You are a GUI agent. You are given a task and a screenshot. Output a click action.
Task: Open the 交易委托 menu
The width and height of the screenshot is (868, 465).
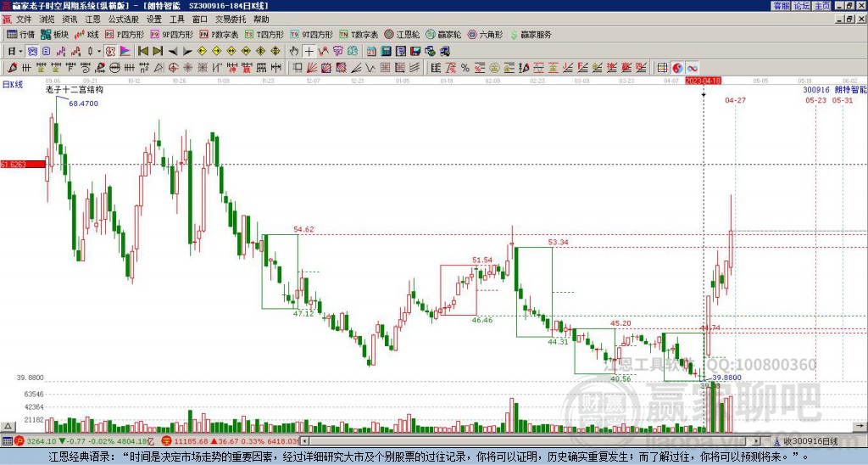[231, 20]
